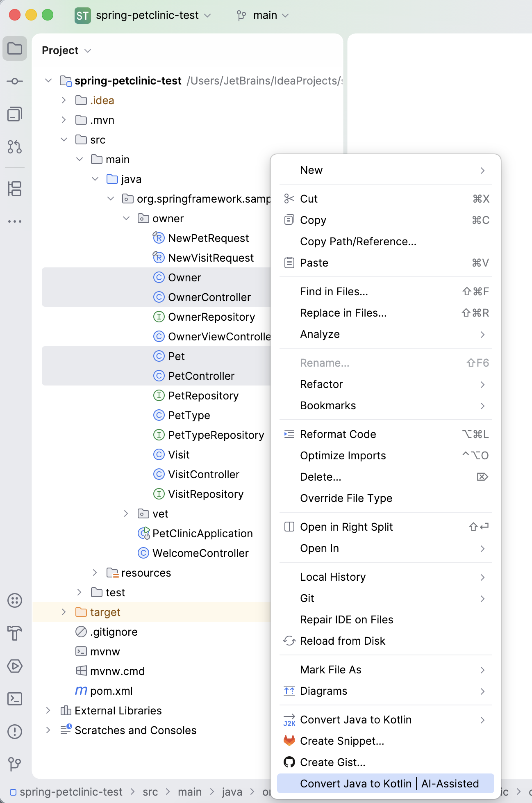Viewport: 532px width, 803px height.
Task: Expand the resources folder
Action: coord(95,573)
